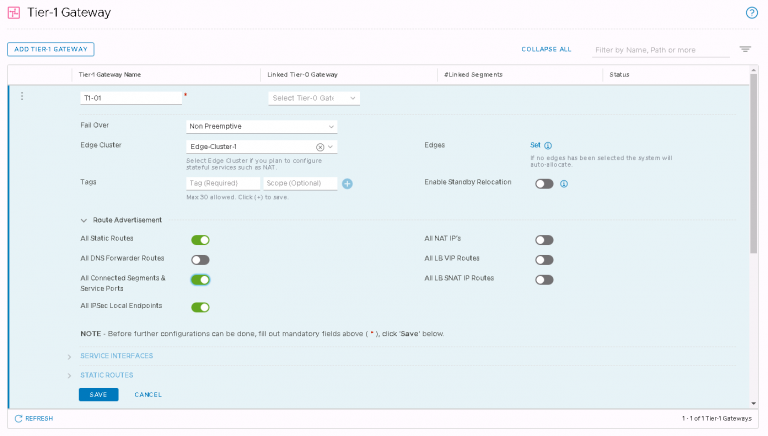Clear the Edge-Cluster-1 selection with the X icon
This screenshot has height=436, width=768.
(x=320, y=147)
